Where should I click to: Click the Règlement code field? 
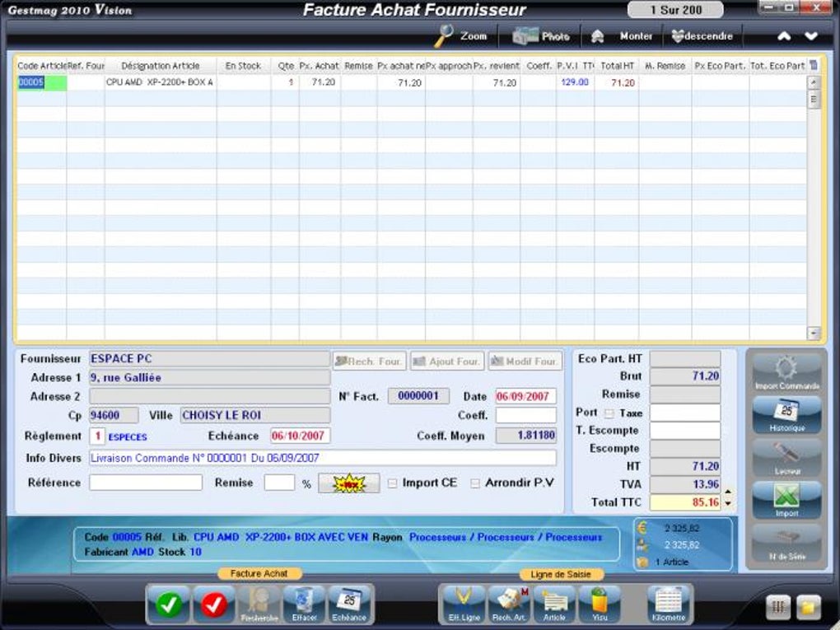[x=97, y=436]
